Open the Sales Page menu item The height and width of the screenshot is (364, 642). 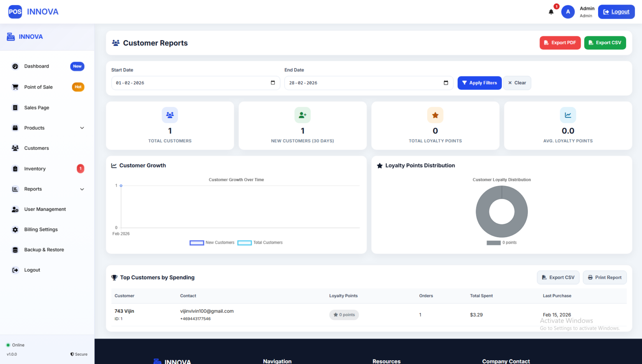(x=47, y=108)
